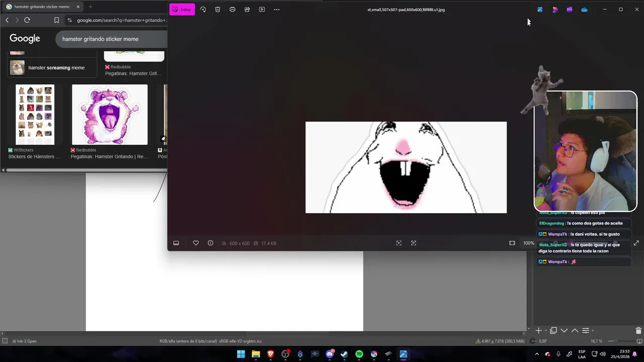Go back in the browser
Screen dimensions: 644x362
7,20
